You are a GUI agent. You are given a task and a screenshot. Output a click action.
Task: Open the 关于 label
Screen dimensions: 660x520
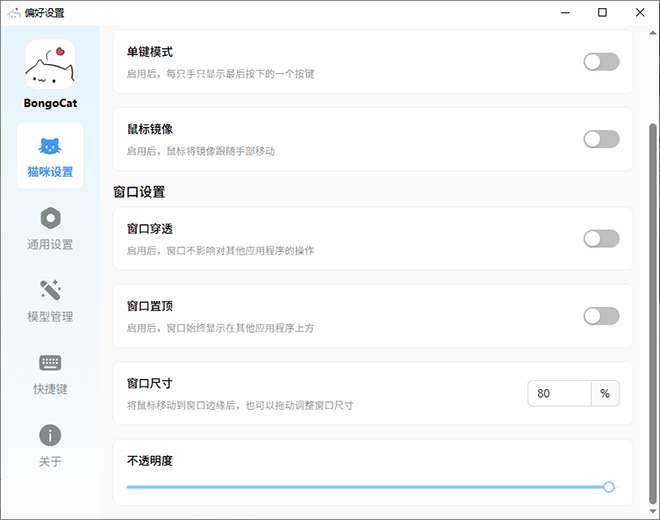(50, 461)
